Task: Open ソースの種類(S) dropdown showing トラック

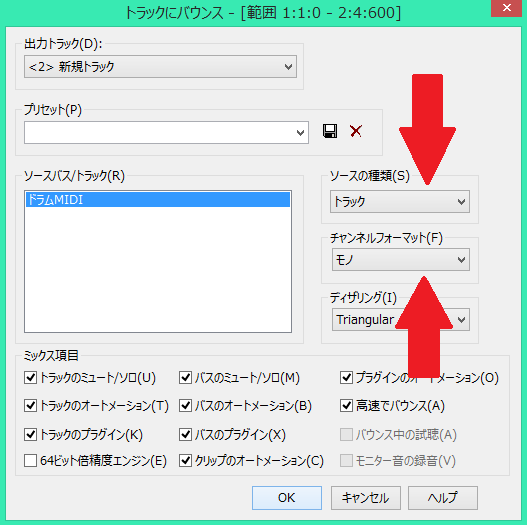Action: (400, 202)
